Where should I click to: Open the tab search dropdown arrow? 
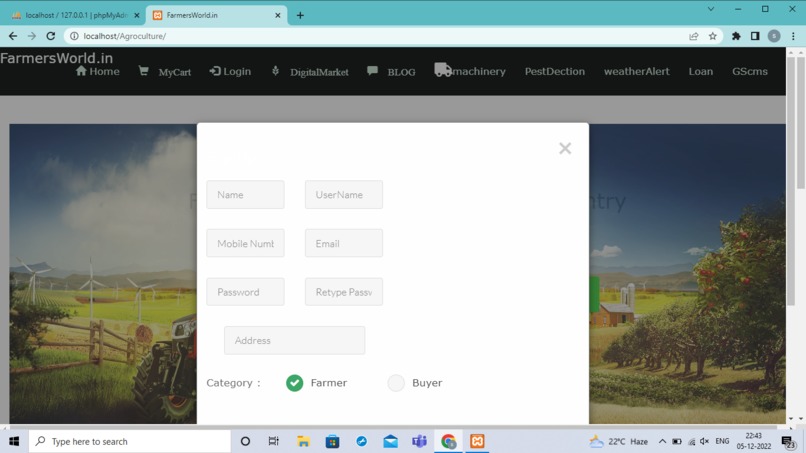[x=711, y=9]
